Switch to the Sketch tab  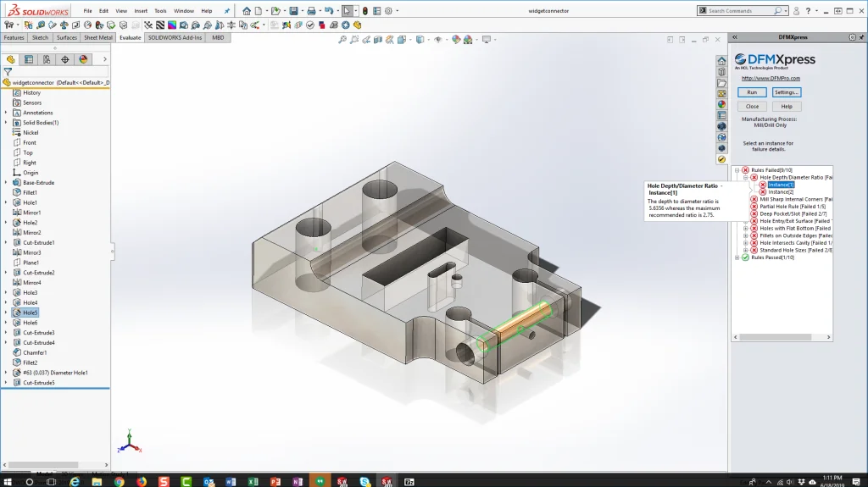click(40, 38)
